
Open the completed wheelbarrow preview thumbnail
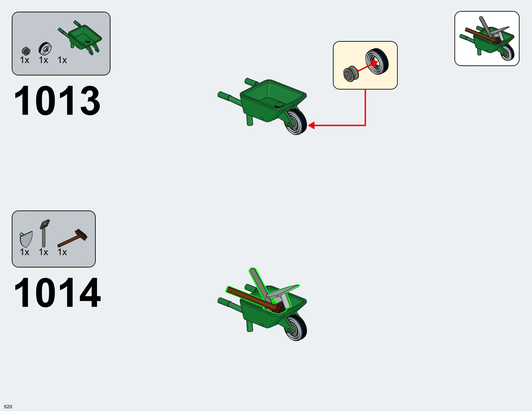tap(487, 38)
